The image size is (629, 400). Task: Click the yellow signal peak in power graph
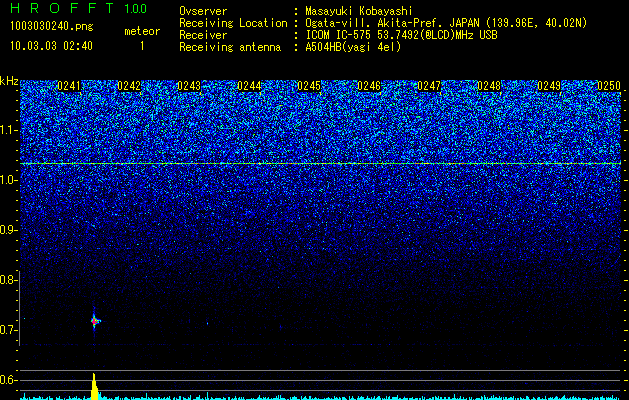94,386
